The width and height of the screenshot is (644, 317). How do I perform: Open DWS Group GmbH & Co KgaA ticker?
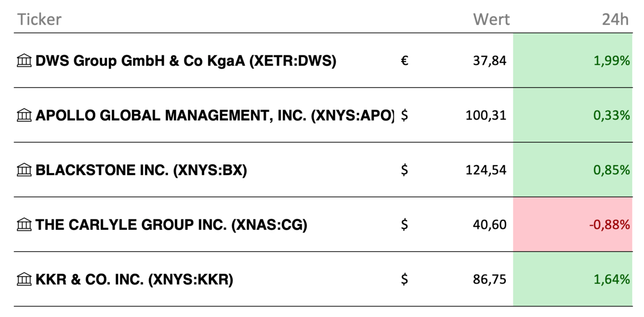186,61
